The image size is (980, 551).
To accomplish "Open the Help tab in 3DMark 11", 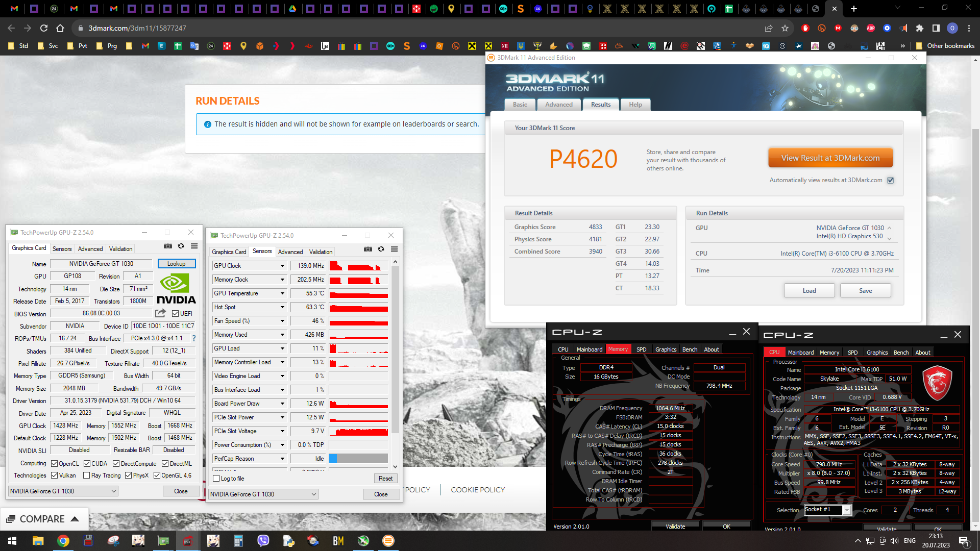I will click(x=635, y=105).
